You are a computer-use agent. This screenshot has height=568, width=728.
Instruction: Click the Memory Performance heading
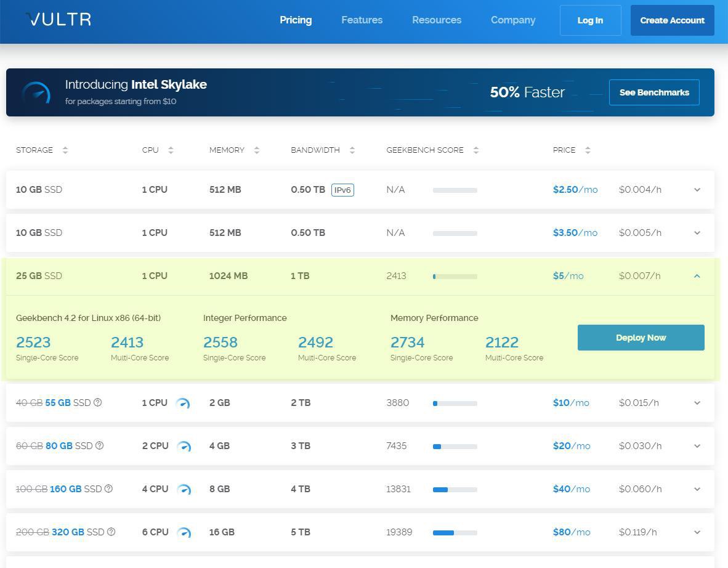[x=434, y=318]
